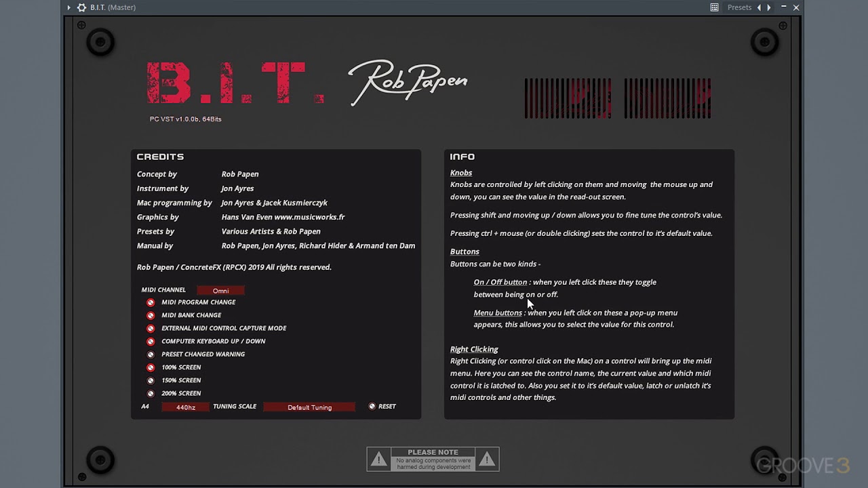The height and width of the screenshot is (488, 868).
Task: Open the A4 440hz tuning dropdown
Action: pyautogui.click(x=185, y=407)
